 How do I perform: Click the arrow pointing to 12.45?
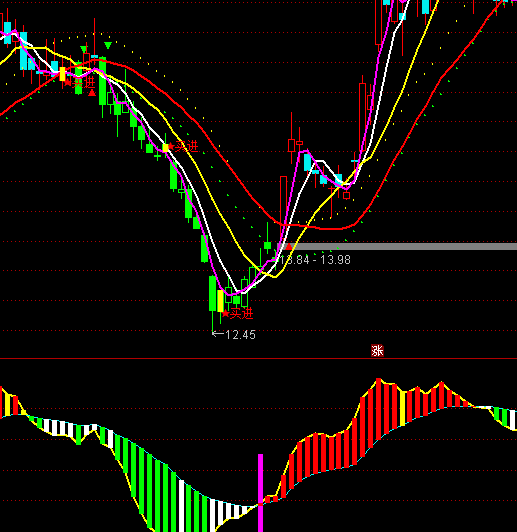[217, 334]
